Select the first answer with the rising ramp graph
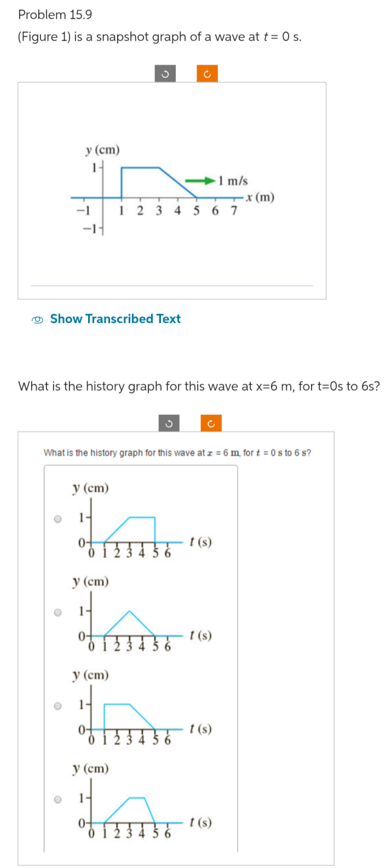385x868 pixels. pyautogui.click(x=56, y=519)
